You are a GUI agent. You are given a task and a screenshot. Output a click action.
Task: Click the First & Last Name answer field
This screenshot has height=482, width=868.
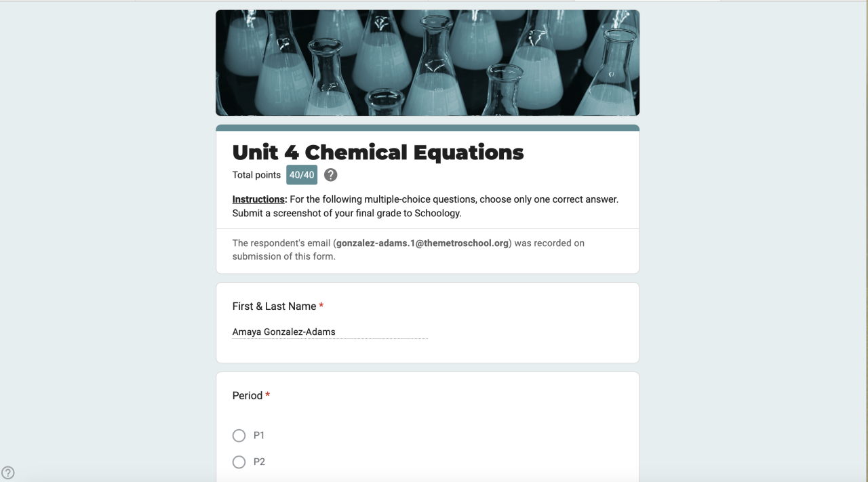(330, 332)
